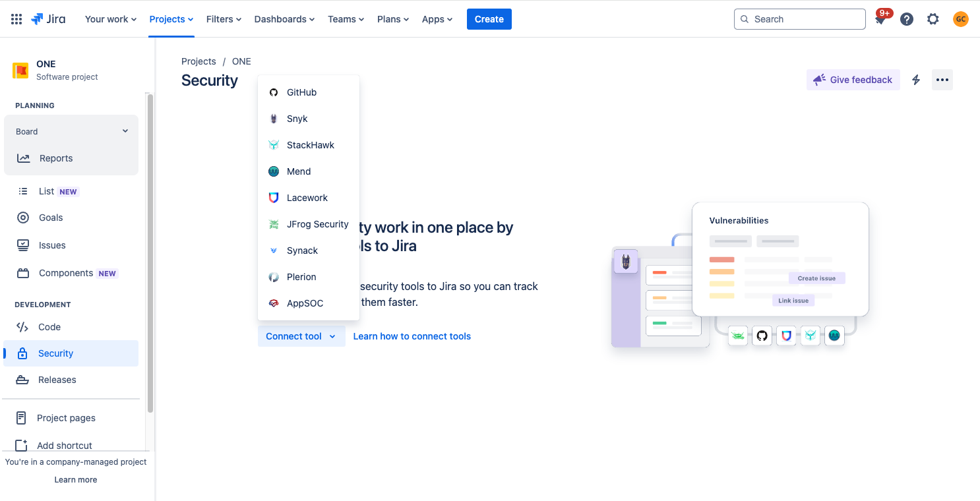980x501 pixels.
Task: Open the Apps dropdown
Action: click(x=437, y=19)
